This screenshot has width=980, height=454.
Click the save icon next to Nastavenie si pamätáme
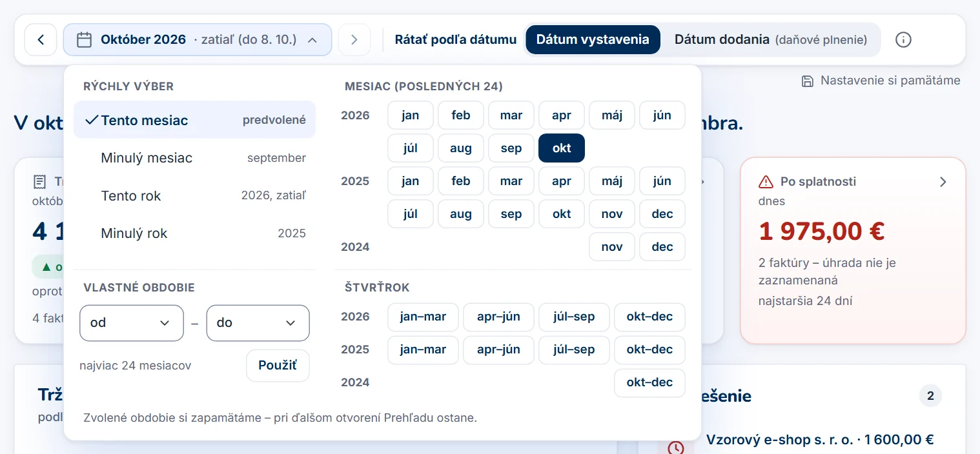[x=807, y=81]
